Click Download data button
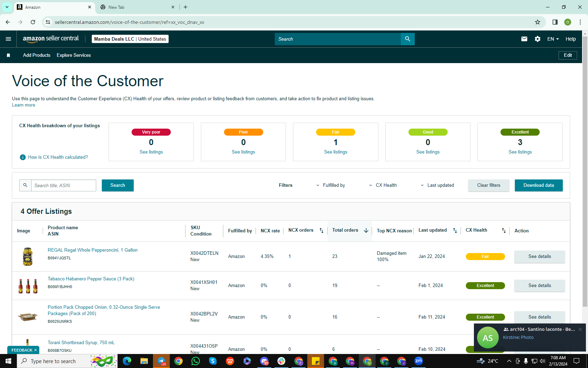The width and height of the screenshot is (588, 368). click(539, 185)
